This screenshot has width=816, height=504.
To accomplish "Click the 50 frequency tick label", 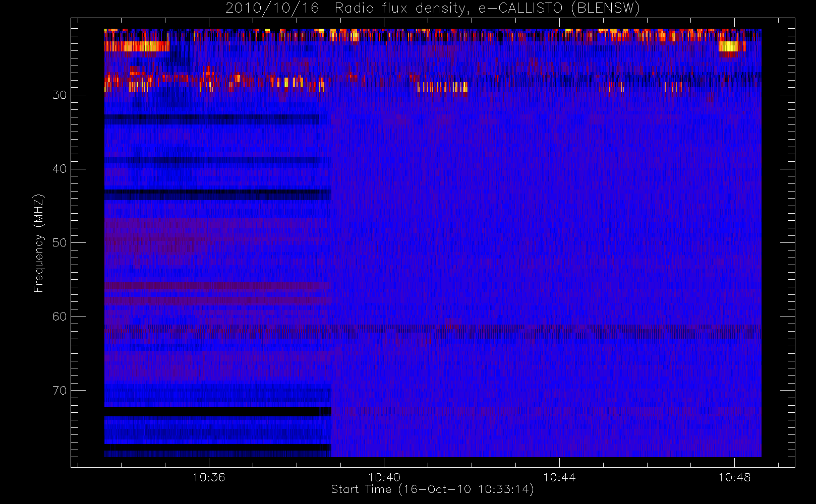I will click(60, 243).
